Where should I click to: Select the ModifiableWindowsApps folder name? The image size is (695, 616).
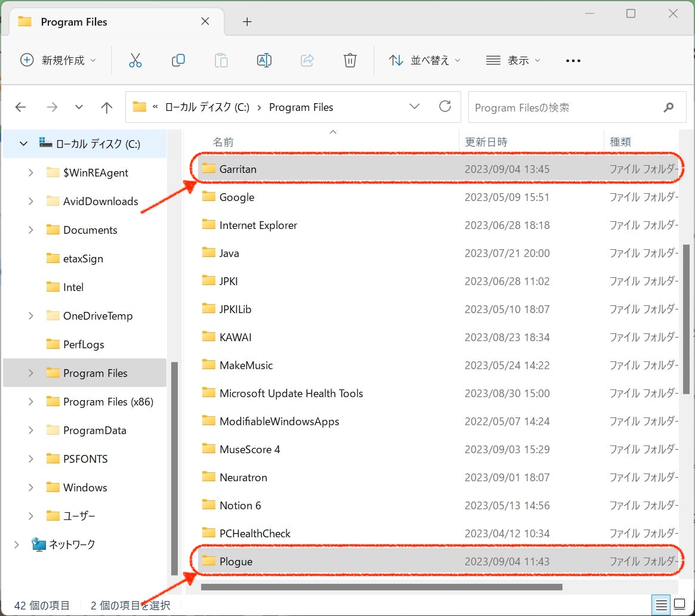[x=279, y=422]
